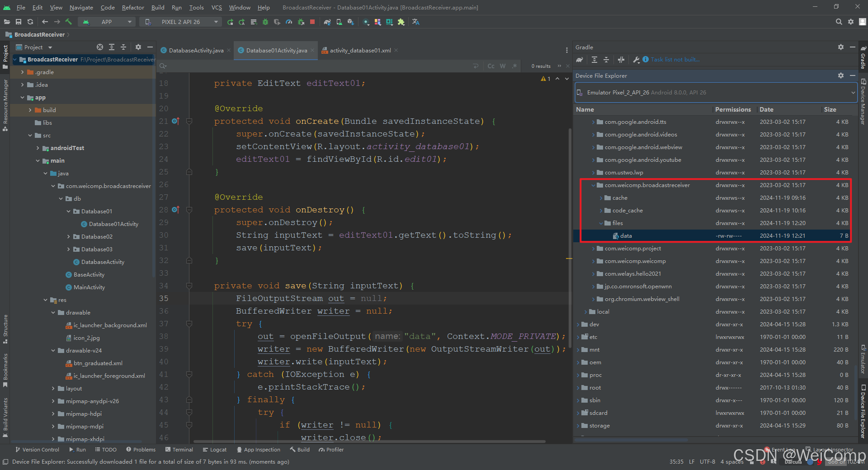Click the Profile app gauge icon
868x470 pixels.
pos(289,22)
